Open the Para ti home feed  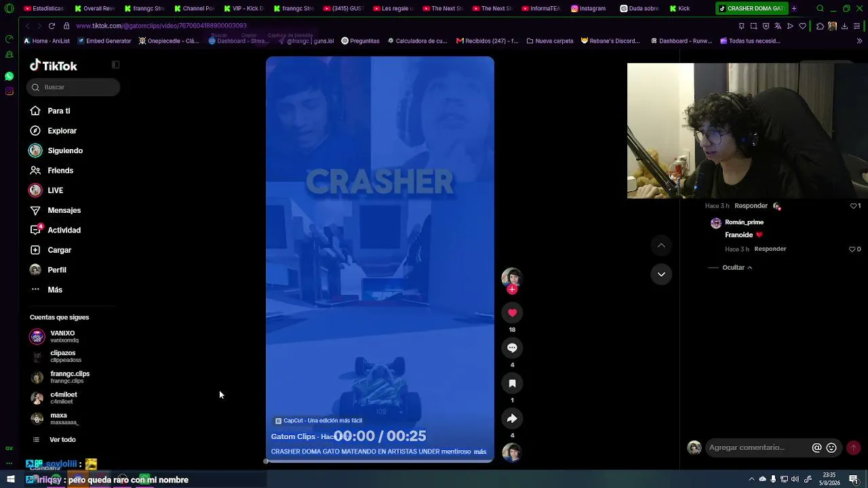pyautogui.click(x=51, y=110)
